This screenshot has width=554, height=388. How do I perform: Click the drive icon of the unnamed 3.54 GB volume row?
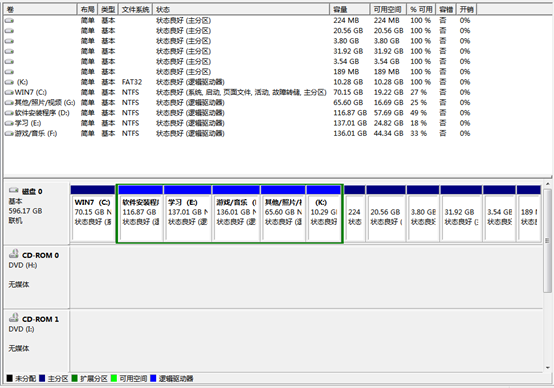(9, 62)
